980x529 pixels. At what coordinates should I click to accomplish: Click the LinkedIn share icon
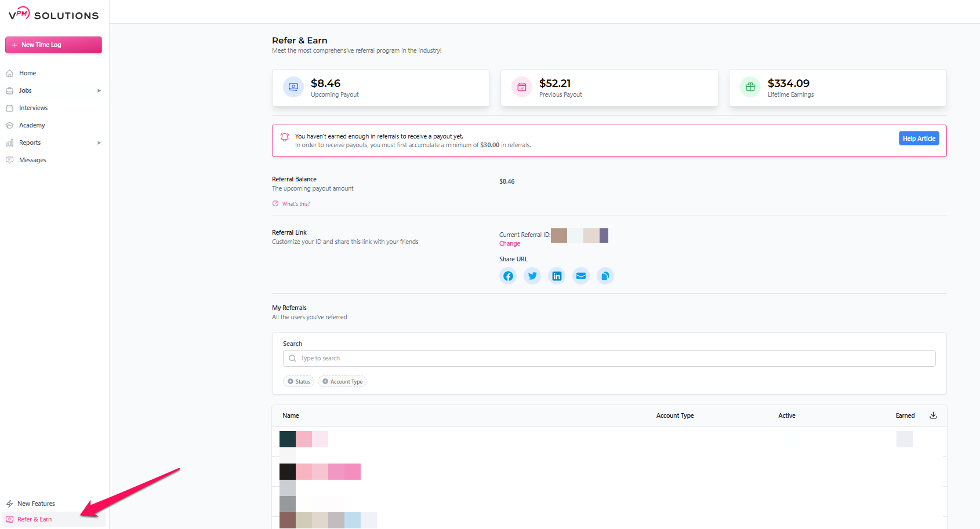click(x=557, y=276)
